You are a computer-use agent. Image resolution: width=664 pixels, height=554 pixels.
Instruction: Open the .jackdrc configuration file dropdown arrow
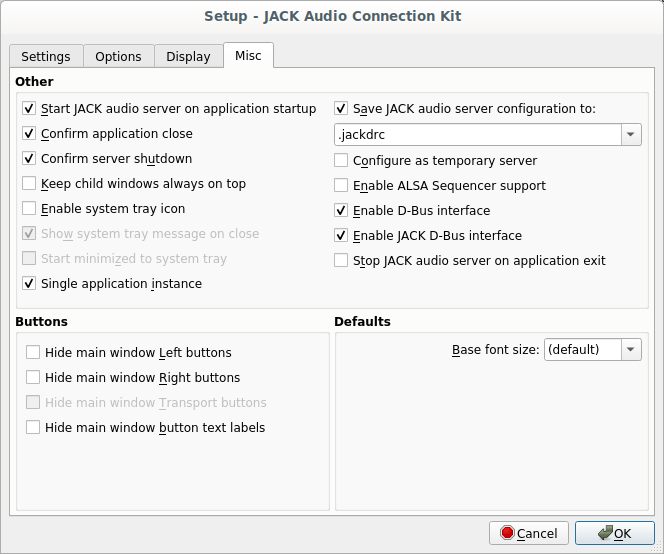[630, 135]
